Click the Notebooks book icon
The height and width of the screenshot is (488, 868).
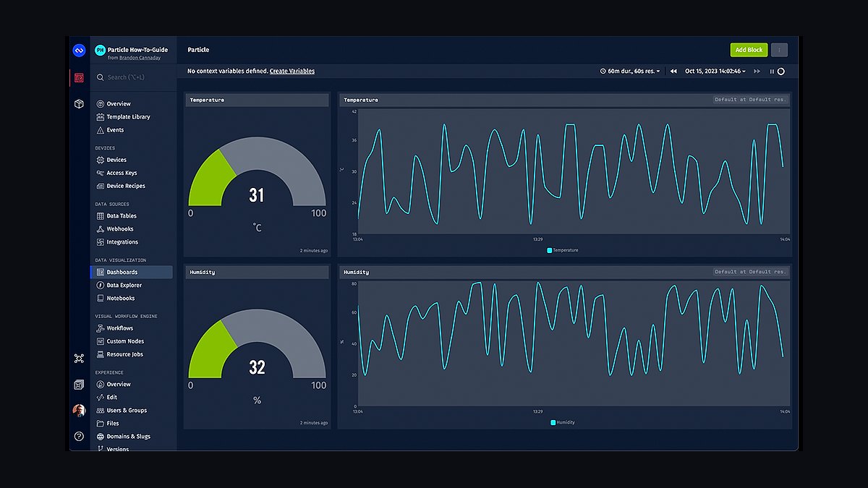100,298
